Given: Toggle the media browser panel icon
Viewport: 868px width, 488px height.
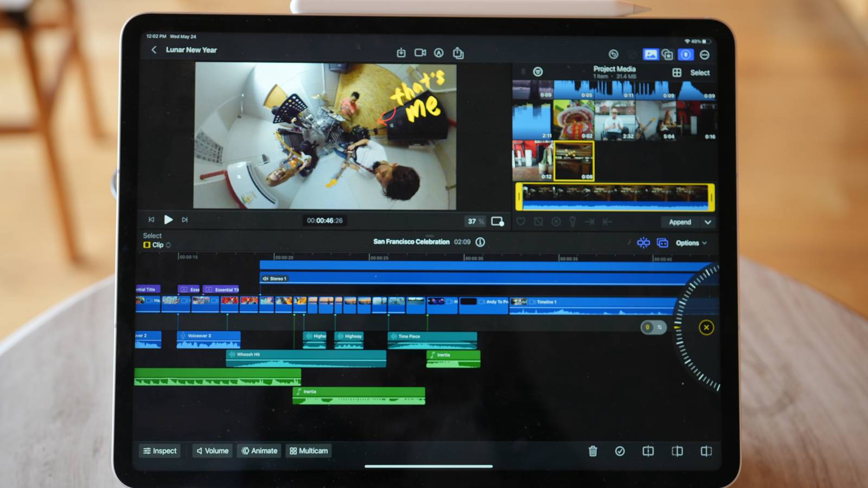Looking at the screenshot, I should point(650,54).
